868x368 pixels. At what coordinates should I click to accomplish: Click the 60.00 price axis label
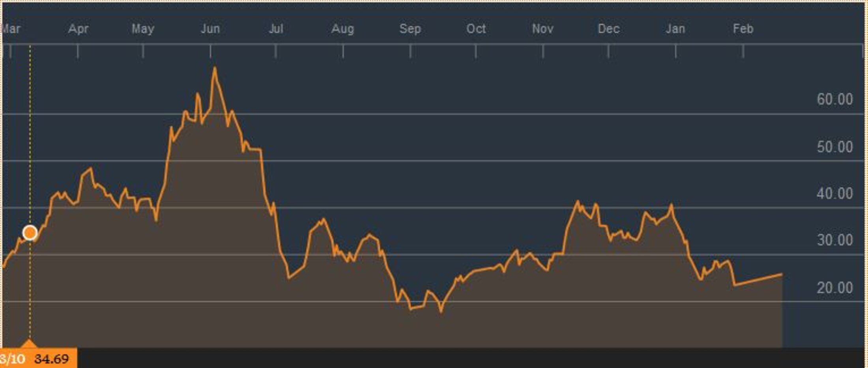tap(834, 99)
